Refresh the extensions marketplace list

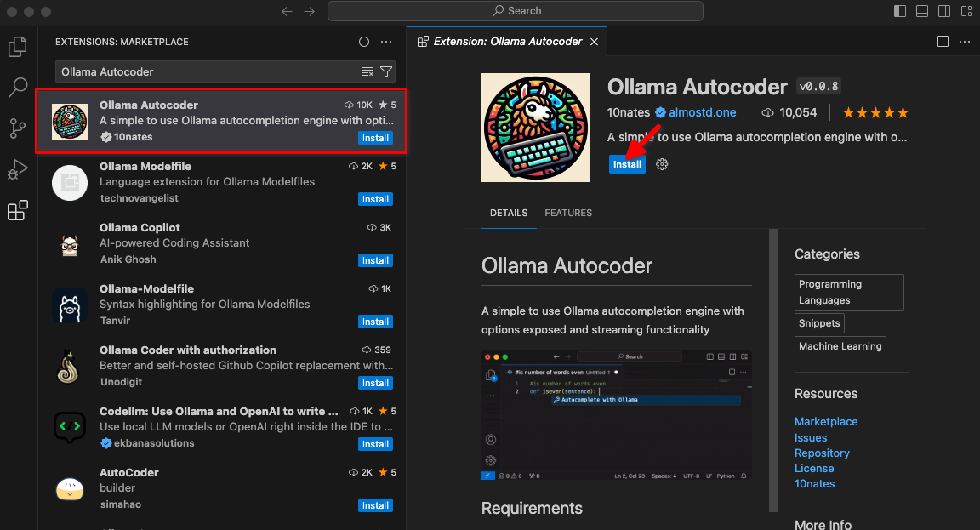point(364,42)
